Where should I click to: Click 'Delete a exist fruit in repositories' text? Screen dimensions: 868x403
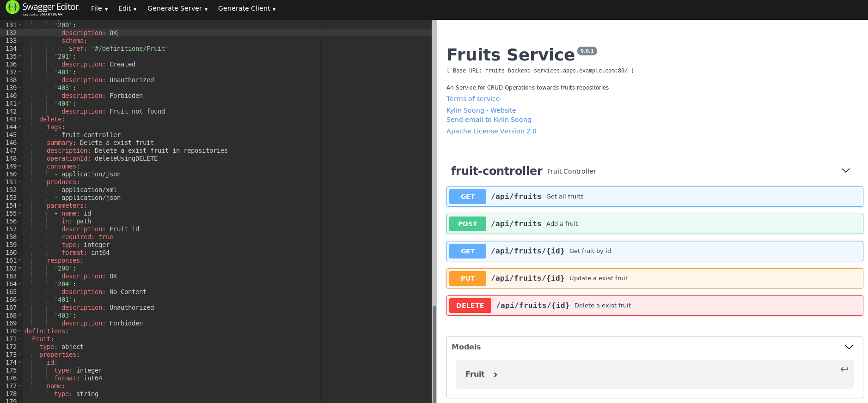161,150
